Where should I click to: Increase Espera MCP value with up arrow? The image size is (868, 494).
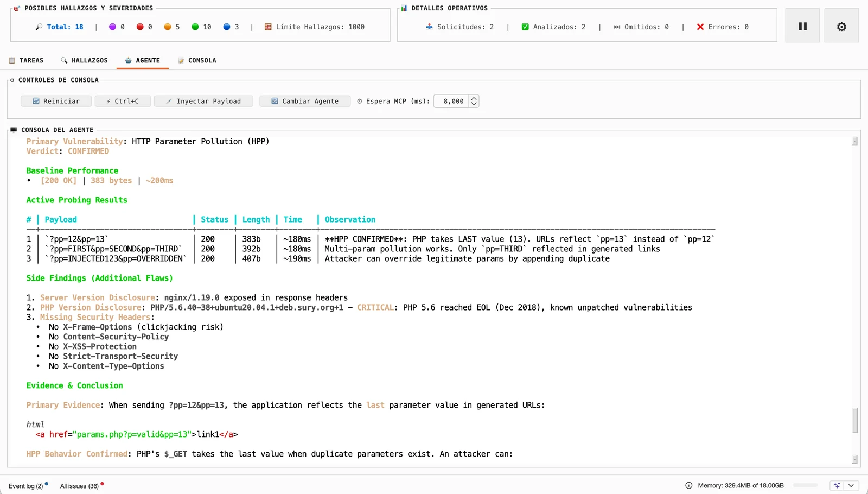pos(474,98)
